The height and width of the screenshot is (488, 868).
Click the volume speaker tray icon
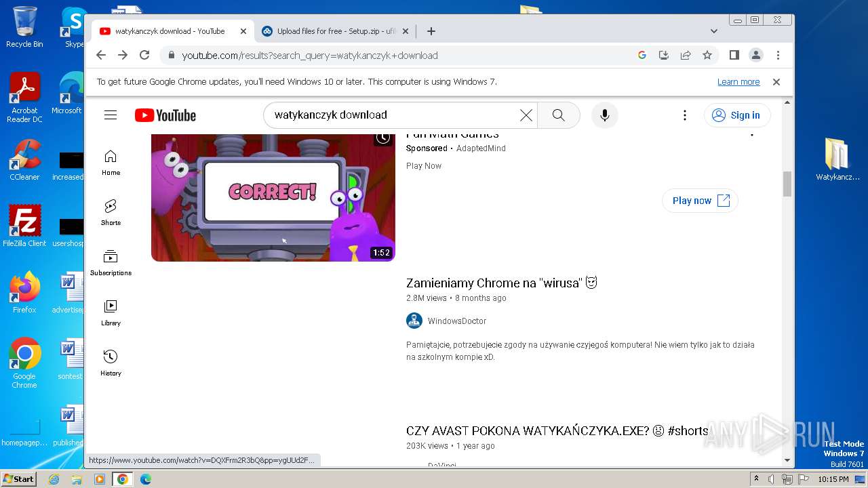point(772,479)
